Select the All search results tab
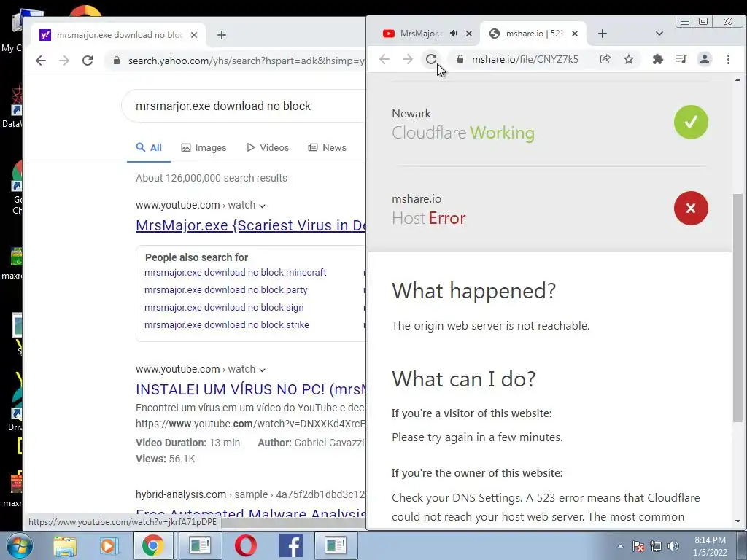The image size is (747, 560). coord(149,147)
